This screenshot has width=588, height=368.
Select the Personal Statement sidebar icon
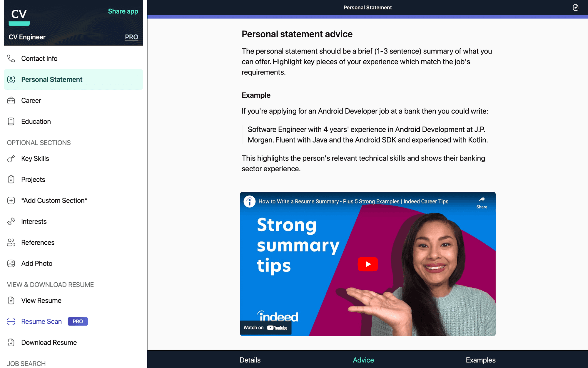[11, 79]
